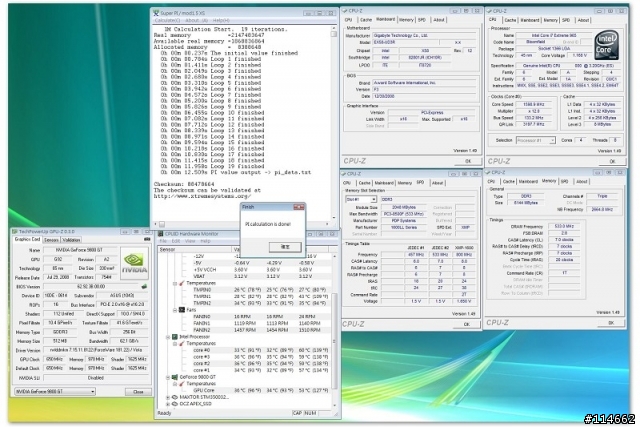Click the Sensor column header in Hardware Monitor
Image resolution: width=640 pixels, height=427 pixels.
pyautogui.click(x=195, y=249)
